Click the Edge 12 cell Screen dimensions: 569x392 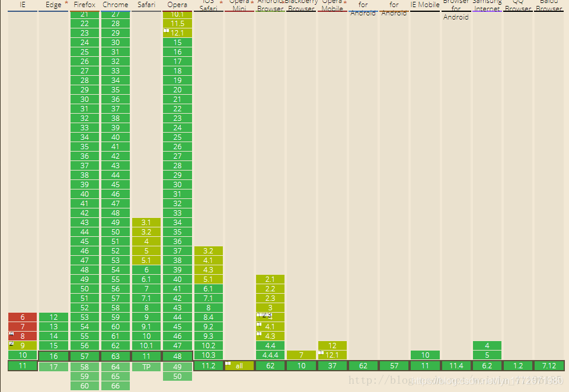point(53,317)
